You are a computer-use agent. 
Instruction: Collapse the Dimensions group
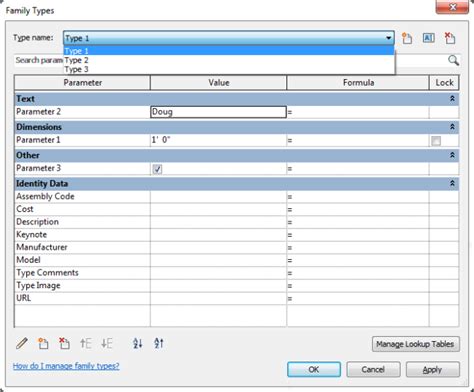452,127
